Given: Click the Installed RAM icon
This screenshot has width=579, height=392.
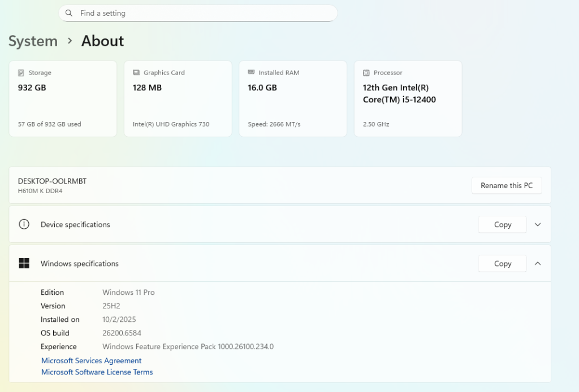Looking at the screenshot, I should point(251,73).
